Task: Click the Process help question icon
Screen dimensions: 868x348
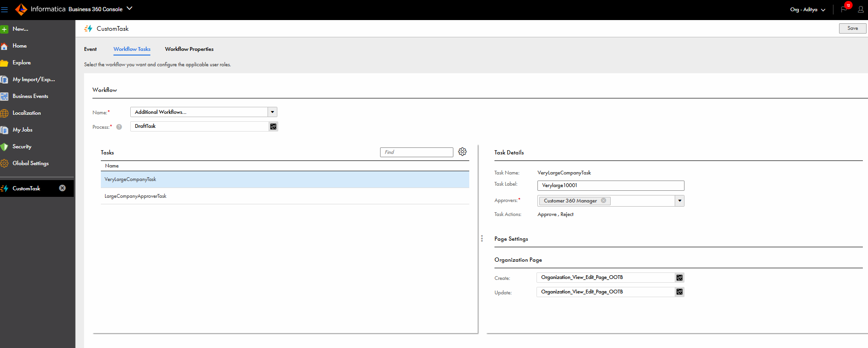Action: click(x=119, y=127)
